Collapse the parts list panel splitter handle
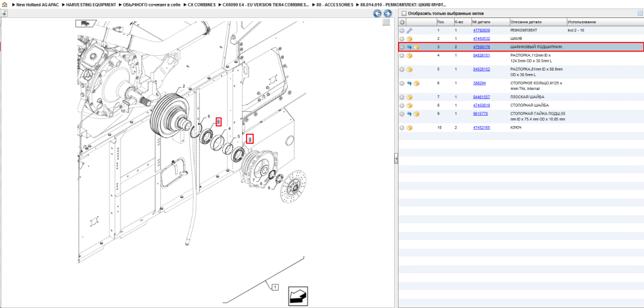The height and width of the screenshot is (308, 644). [x=396, y=158]
